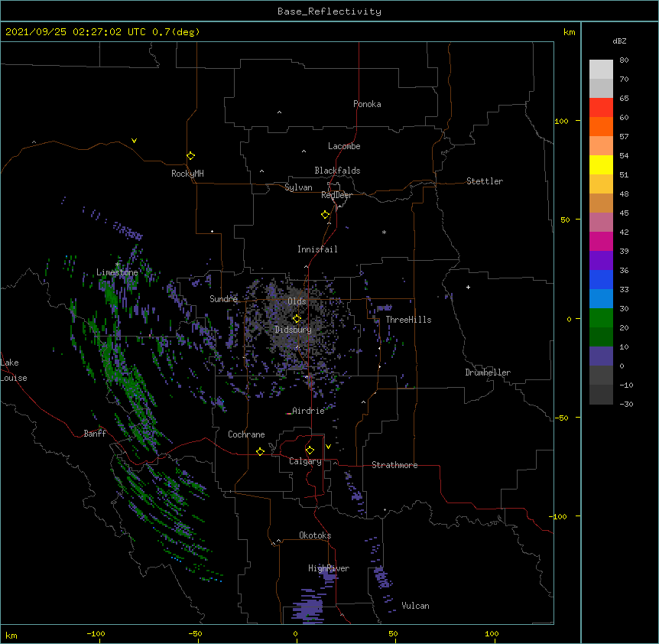Click the -100 tick on bottom axis
The height and width of the screenshot is (644, 659).
(96, 633)
